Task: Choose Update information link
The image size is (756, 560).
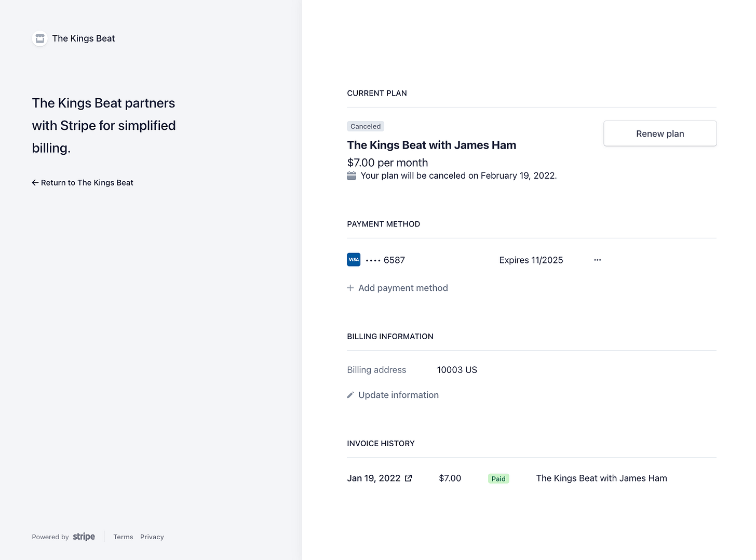Action: pyautogui.click(x=393, y=395)
